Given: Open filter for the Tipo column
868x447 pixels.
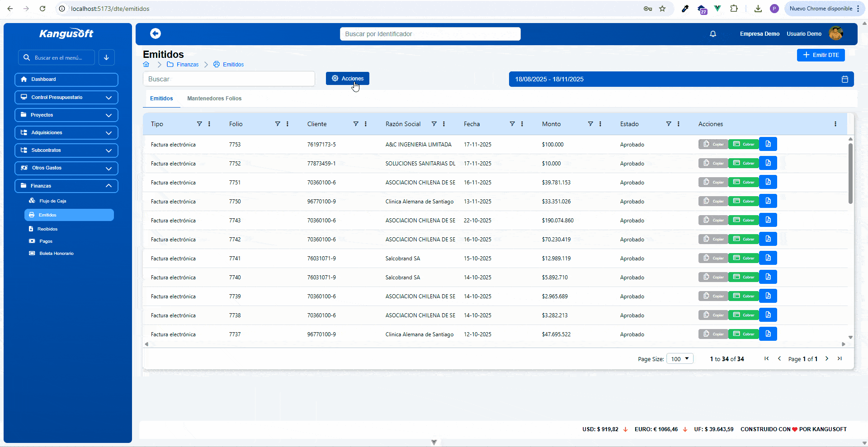Looking at the screenshot, I should click(x=199, y=124).
